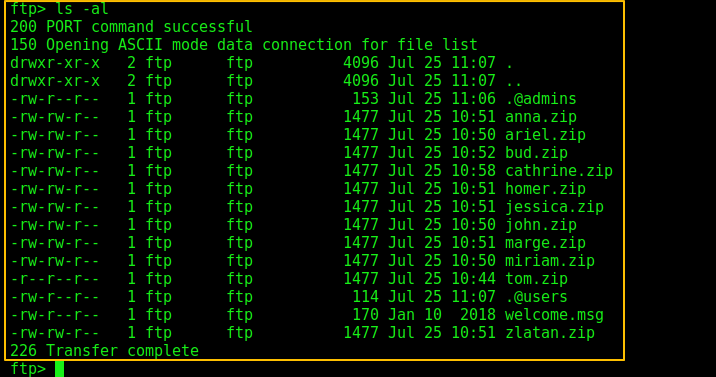The width and height of the screenshot is (716, 377).
Task: Click welcome.msg filename
Action: click(x=554, y=315)
